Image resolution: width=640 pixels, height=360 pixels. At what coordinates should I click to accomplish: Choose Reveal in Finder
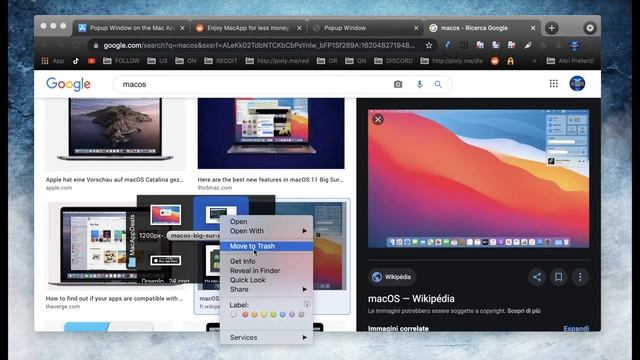point(267,271)
